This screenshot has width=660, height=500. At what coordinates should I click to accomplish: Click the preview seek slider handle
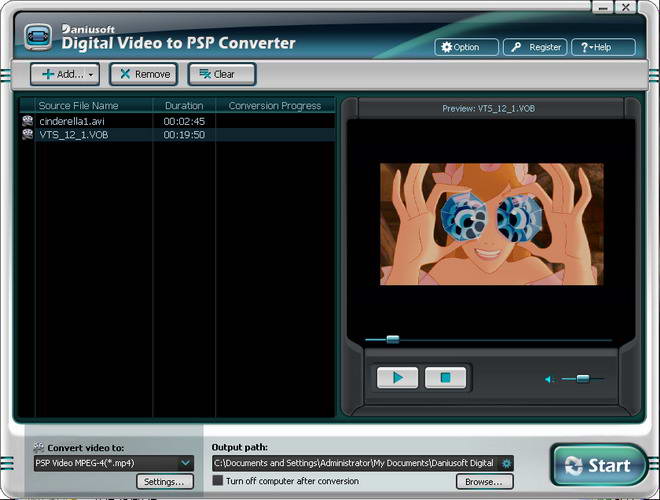click(393, 339)
